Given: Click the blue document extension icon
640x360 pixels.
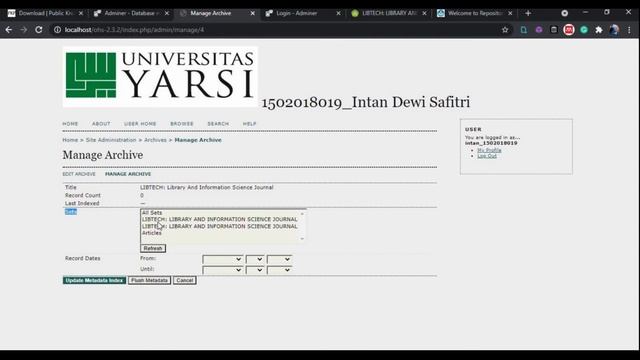Looking at the screenshot, I should [524, 30].
